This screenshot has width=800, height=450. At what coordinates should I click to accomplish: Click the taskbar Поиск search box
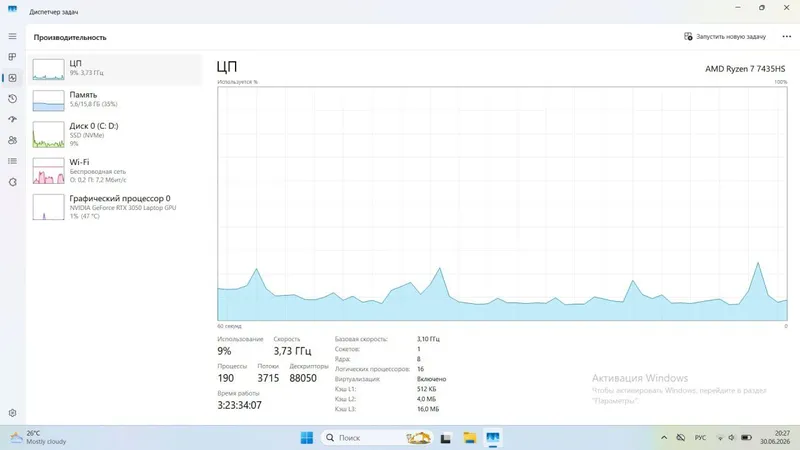(376, 438)
